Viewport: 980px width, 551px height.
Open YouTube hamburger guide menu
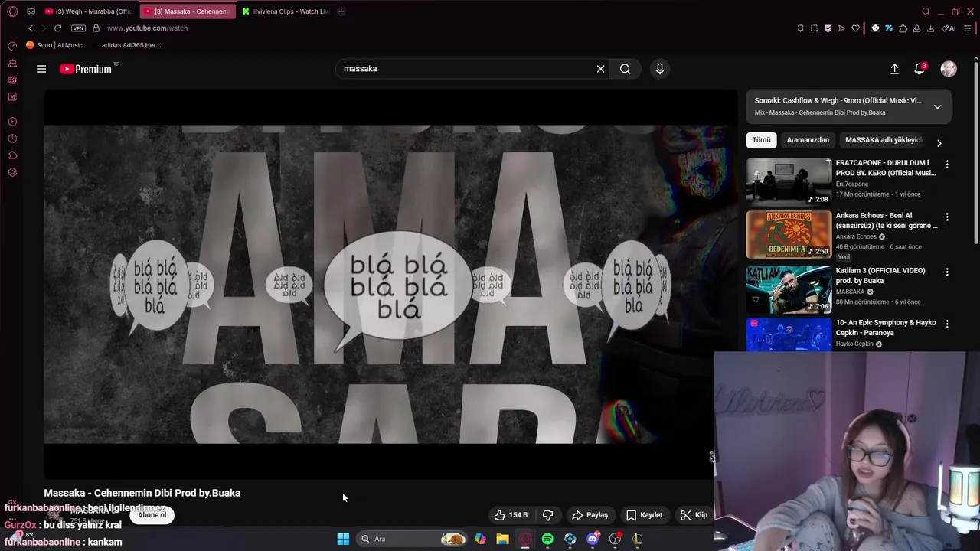tap(41, 69)
